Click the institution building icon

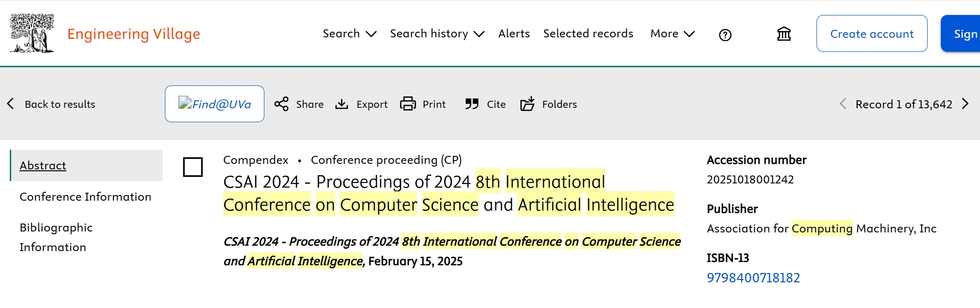pyautogui.click(x=784, y=34)
